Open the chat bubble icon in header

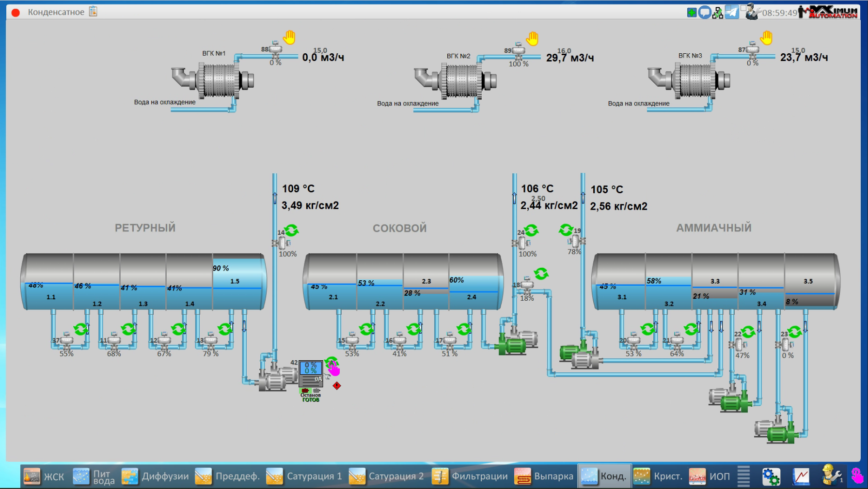pyautogui.click(x=705, y=12)
